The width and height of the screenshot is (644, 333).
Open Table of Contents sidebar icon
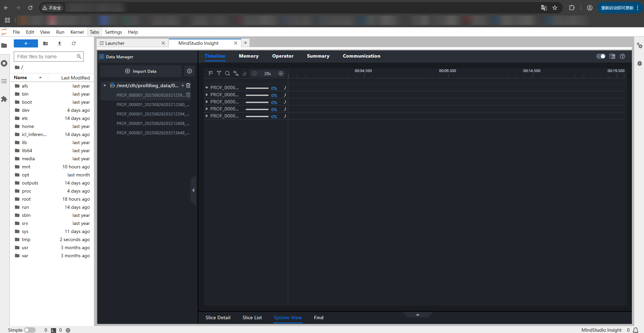point(4,81)
